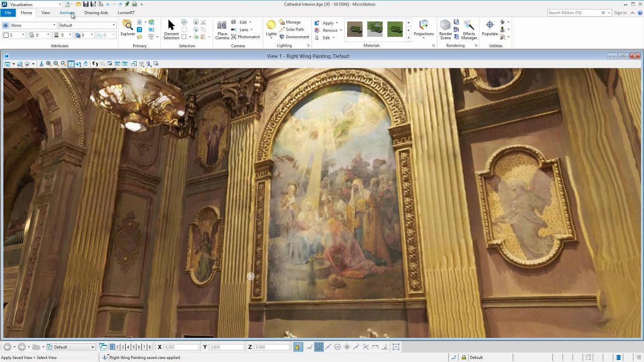Click the Place Camera tool
The image size is (644, 362).
(222, 30)
